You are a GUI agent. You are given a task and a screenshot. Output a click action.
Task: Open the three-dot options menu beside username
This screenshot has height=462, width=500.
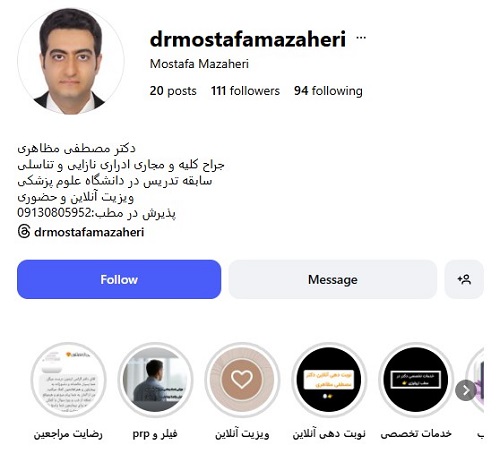[x=361, y=38]
